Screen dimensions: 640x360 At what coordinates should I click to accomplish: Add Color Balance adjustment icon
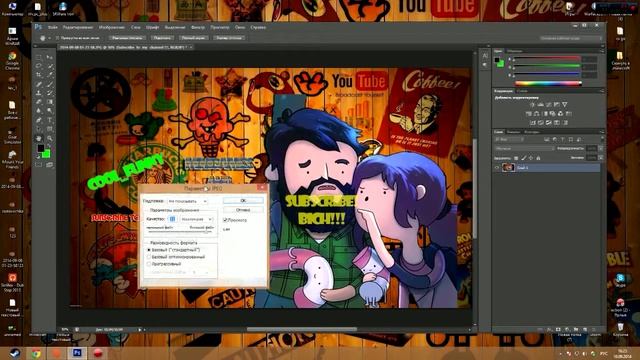pos(536,113)
